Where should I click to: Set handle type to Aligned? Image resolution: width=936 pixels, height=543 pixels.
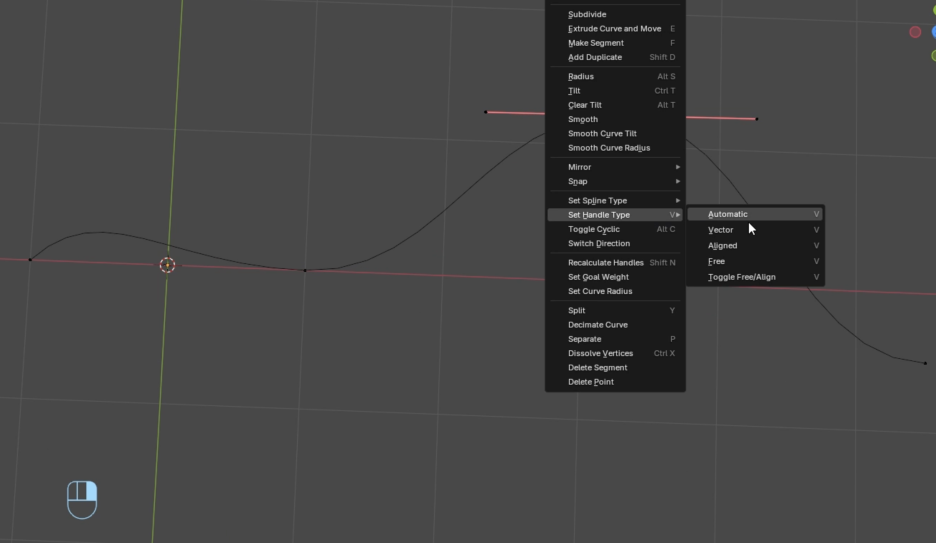(x=755, y=245)
